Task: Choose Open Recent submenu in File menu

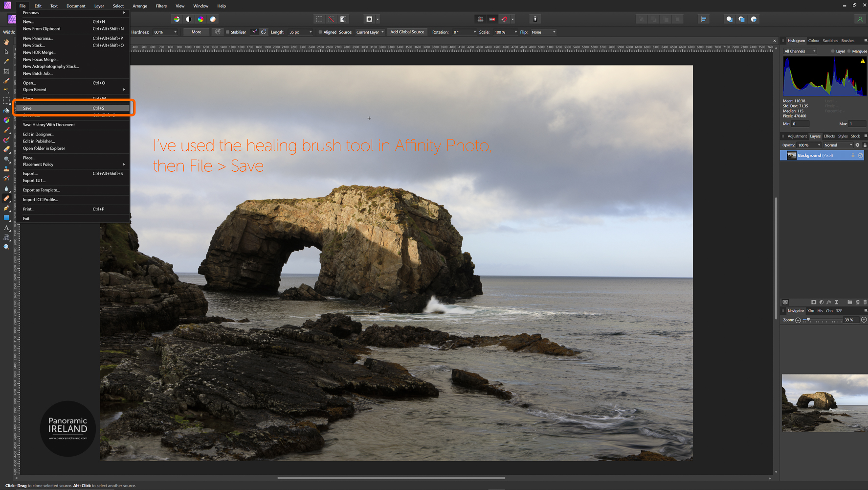Action: [73, 90]
